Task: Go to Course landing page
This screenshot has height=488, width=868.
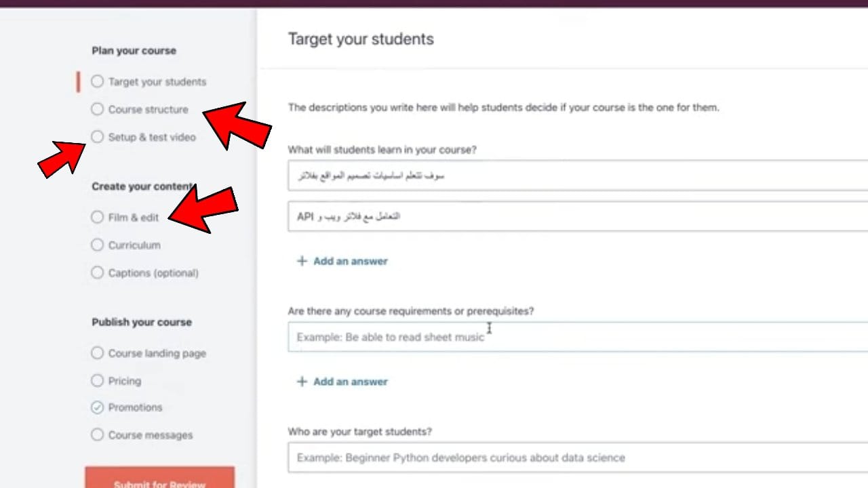Action: [157, 354]
